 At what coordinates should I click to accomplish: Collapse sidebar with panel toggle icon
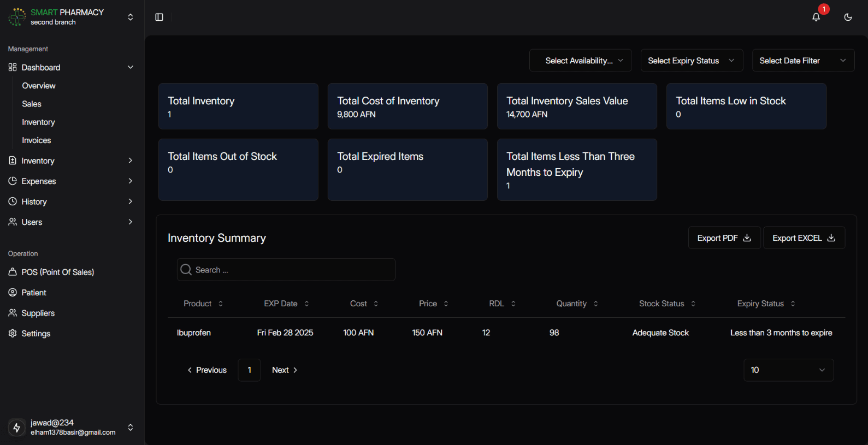(x=159, y=17)
